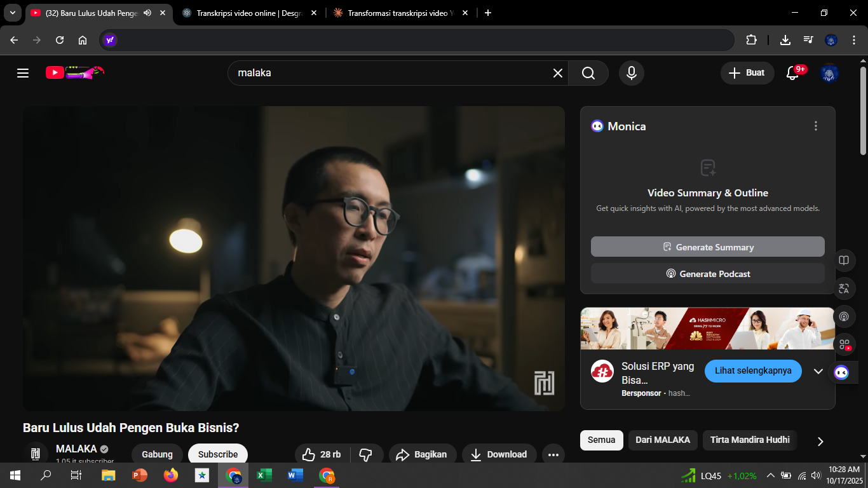868x488 pixels.
Task: Close the Transformasi transkripsi video tab
Action: click(465, 13)
